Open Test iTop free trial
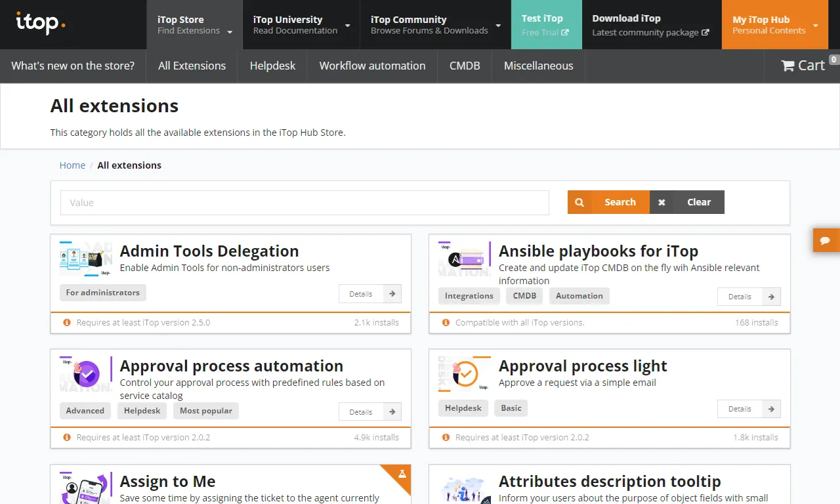Image resolution: width=840 pixels, height=504 pixels. (x=546, y=24)
